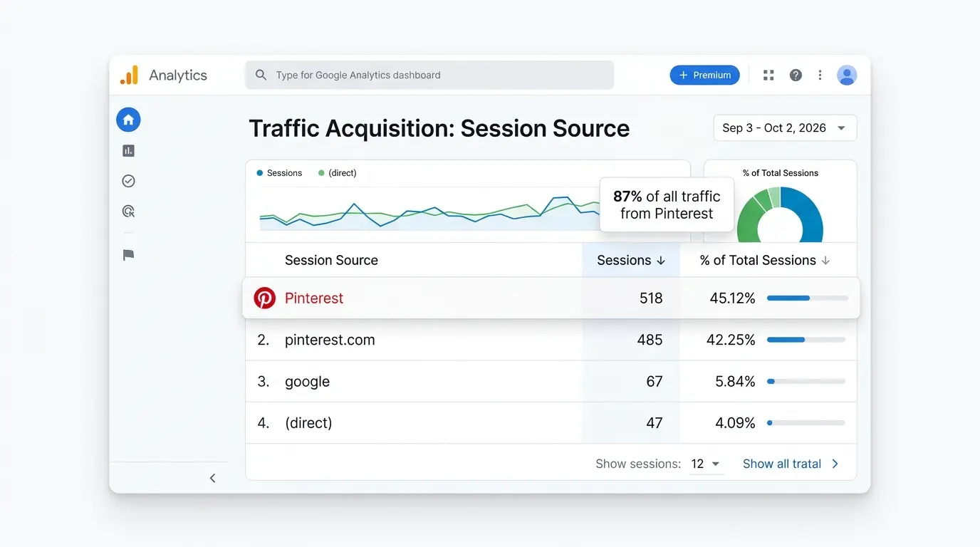980x547 pixels.
Task: Click the Traffic Acquisition: Session Source heading
Action: click(439, 128)
